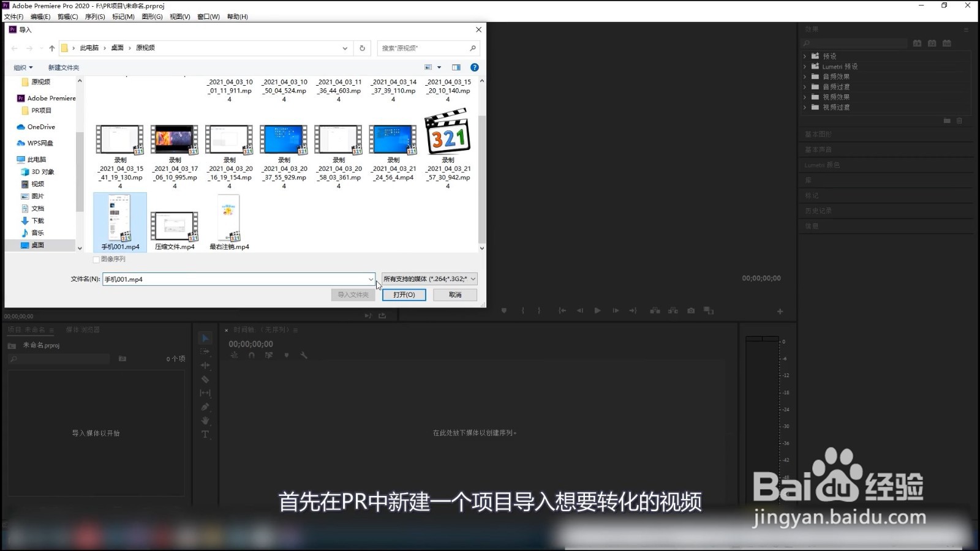This screenshot has height=551, width=980.
Task: Open the 文件名 file name dropdown
Action: tap(371, 279)
